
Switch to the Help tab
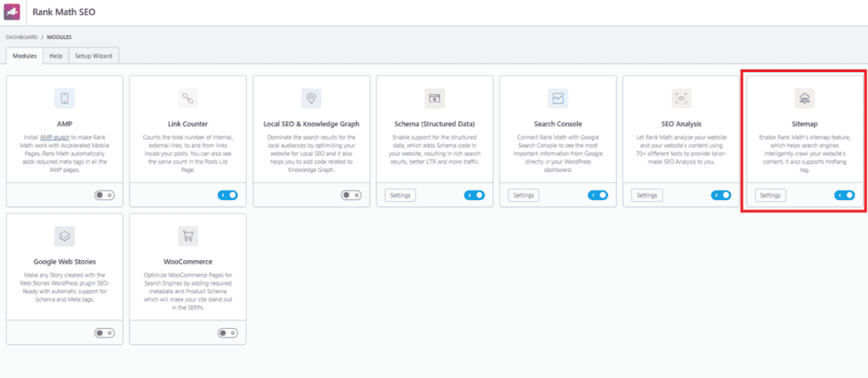point(56,56)
